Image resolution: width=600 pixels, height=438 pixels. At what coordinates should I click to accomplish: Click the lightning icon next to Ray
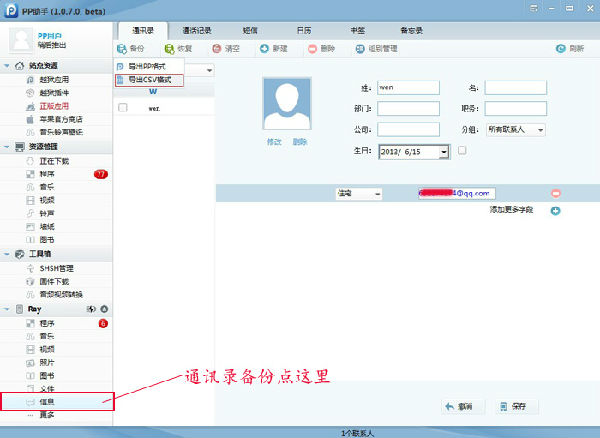click(91, 309)
